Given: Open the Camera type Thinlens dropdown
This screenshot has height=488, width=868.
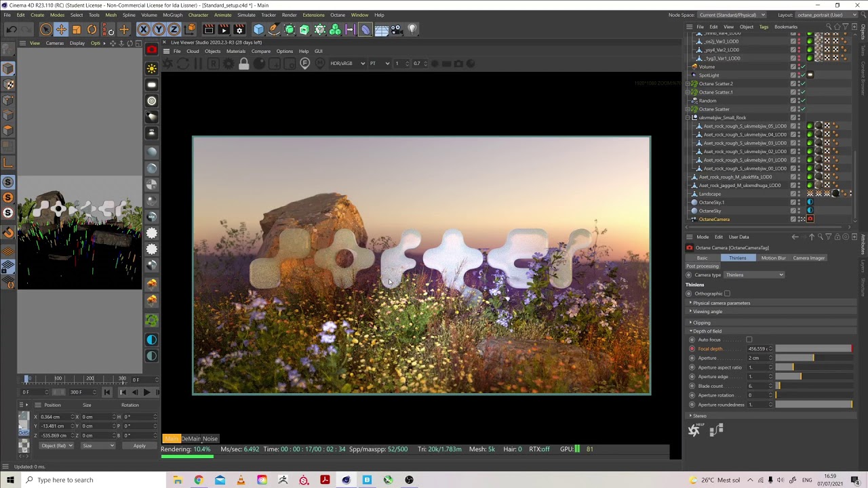Looking at the screenshot, I should tap(754, 275).
